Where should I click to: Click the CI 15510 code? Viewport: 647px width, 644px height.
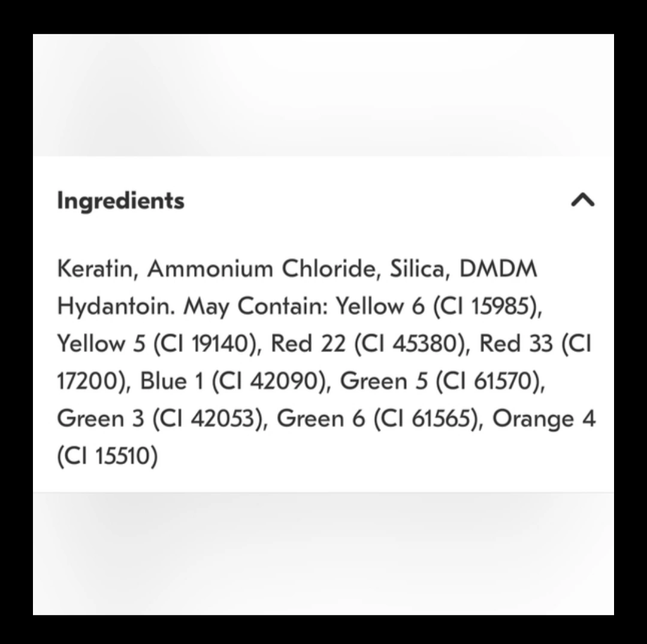pos(107,456)
